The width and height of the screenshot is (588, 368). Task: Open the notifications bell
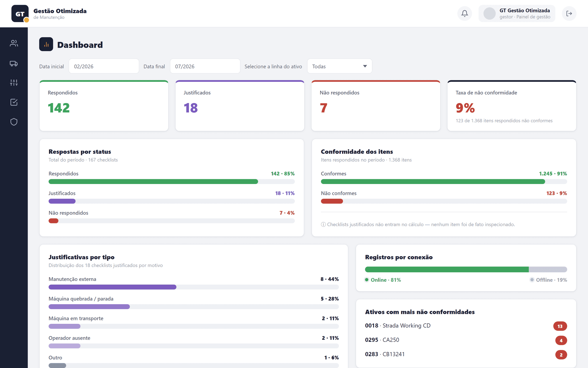pos(465,14)
